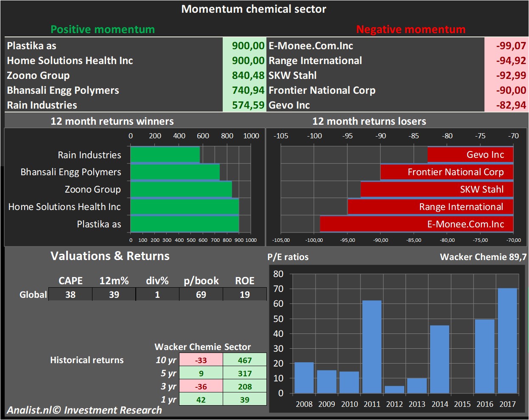Click the E-Monee.Com.Inc red loser bar
The image size is (529, 420).
(x=416, y=224)
